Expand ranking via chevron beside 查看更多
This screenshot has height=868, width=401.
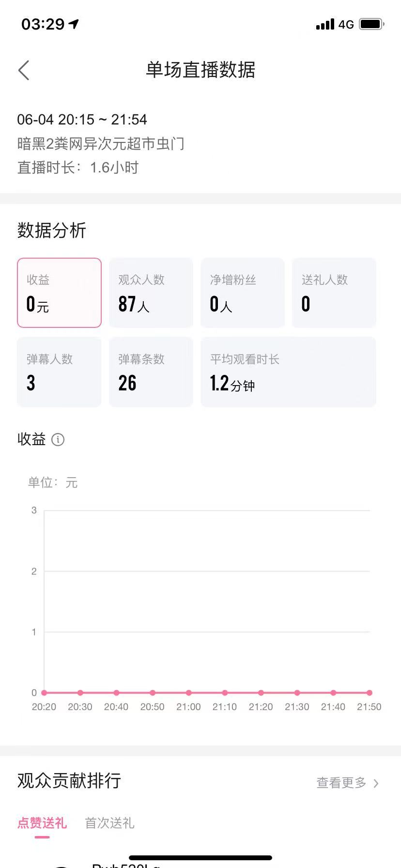(376, 783)
